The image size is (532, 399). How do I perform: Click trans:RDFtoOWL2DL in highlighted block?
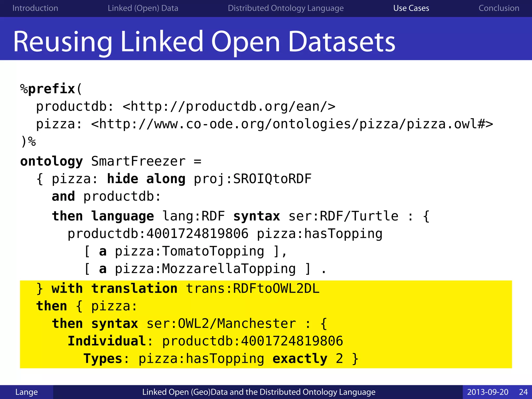[252, 289]
